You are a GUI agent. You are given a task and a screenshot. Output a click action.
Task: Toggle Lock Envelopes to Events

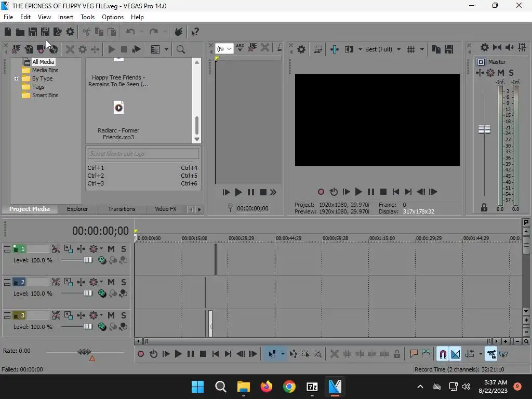[491, 354]
